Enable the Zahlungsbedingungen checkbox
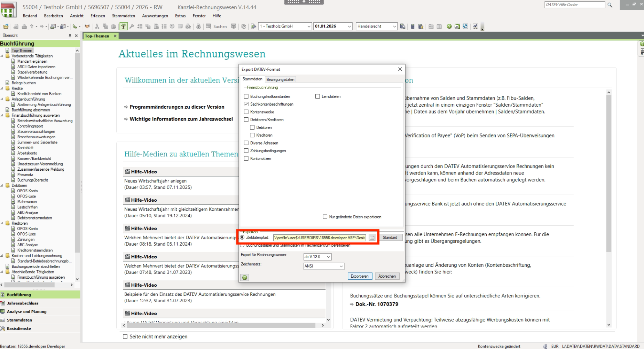The image size is (644, 349). (246, 150)
